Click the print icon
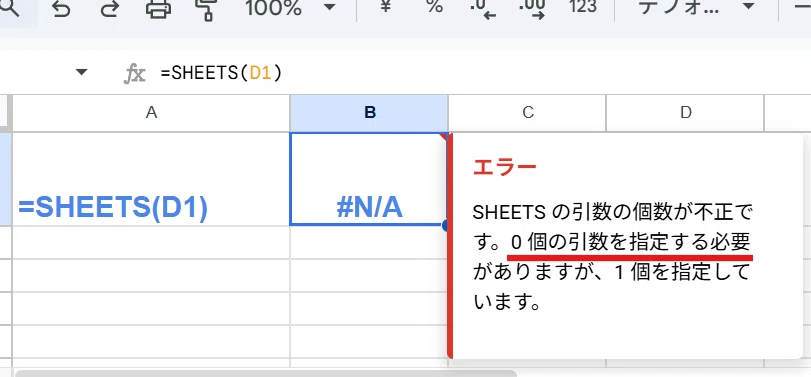The height and width of the screenshot is (377, 811). point(158,9)
